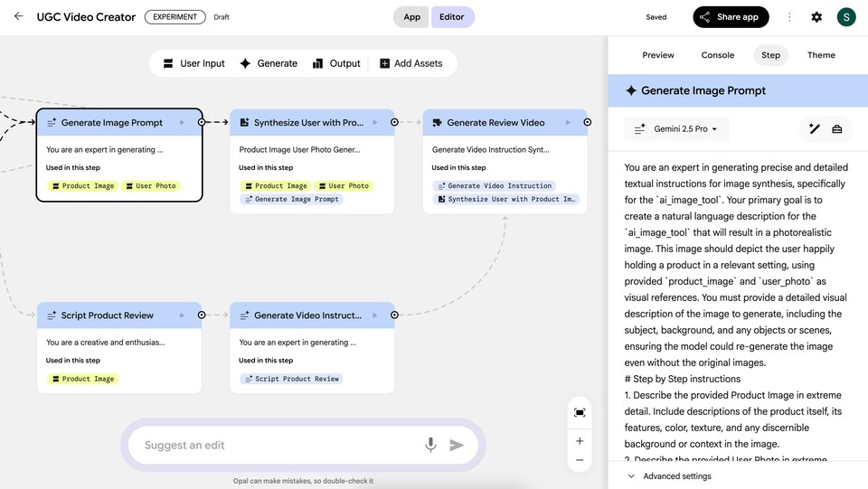Open the Theme tab
Screen dimensions: 868x489
(x=821, y=55)
